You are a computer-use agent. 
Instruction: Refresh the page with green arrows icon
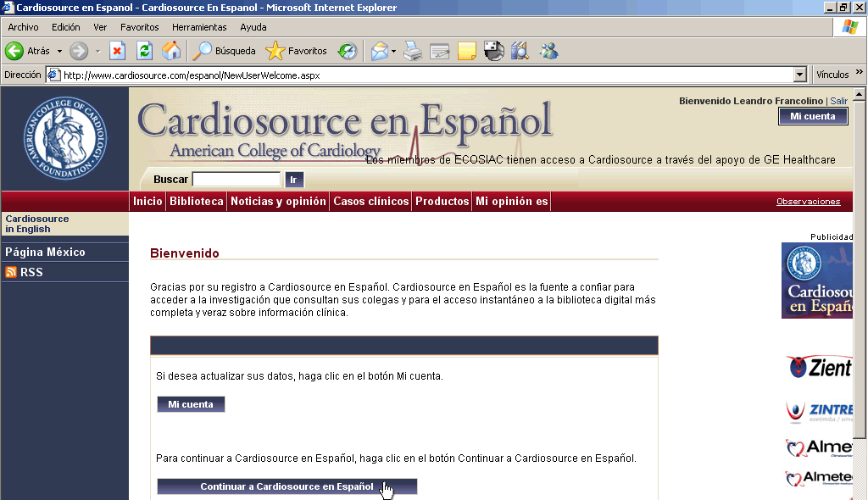(x=144, y=51)
